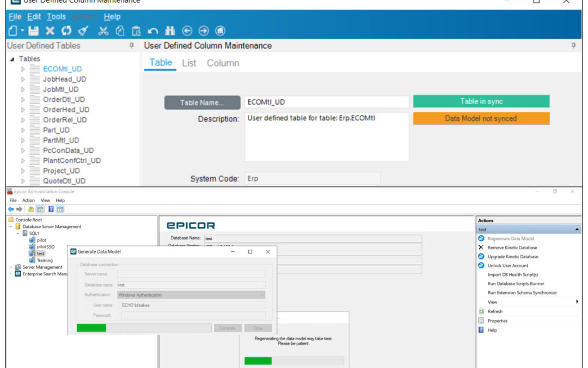Select OrderHed_UD in the tables tree

click(66, 110)
